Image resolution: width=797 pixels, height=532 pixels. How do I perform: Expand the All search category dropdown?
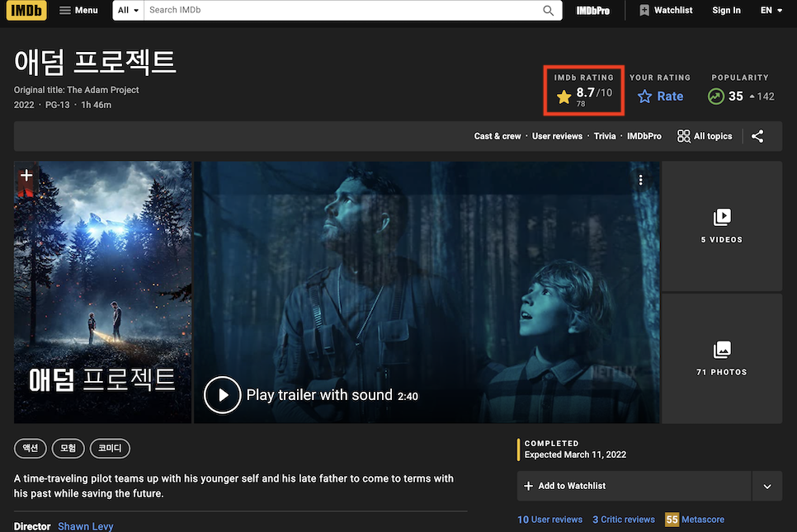click(128, 10)
